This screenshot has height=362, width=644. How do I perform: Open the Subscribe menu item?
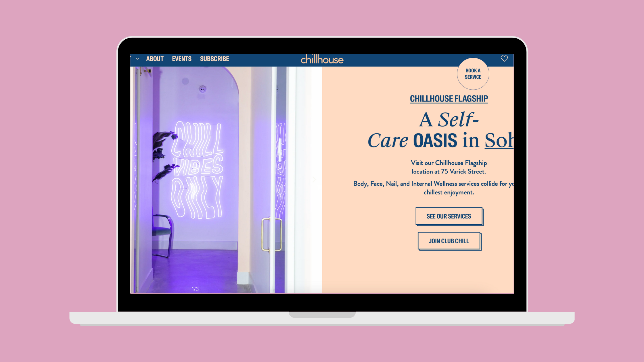click(214, 59)
